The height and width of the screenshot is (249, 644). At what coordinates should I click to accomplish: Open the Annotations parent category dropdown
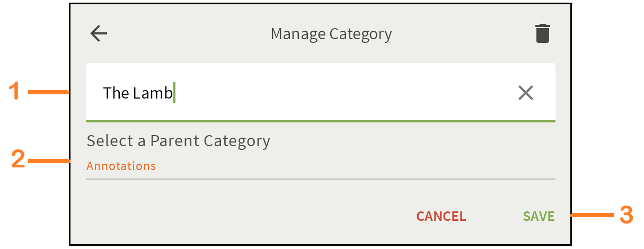[121, 166]
